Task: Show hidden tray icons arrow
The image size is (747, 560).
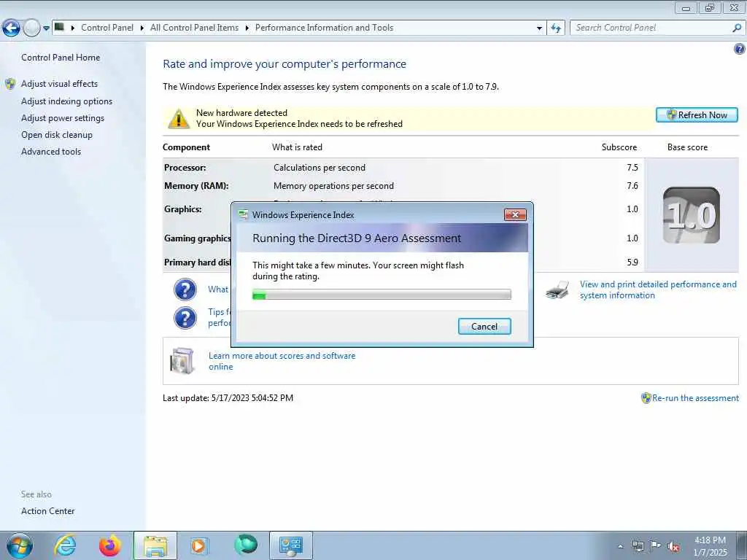Action: (620, 546)
